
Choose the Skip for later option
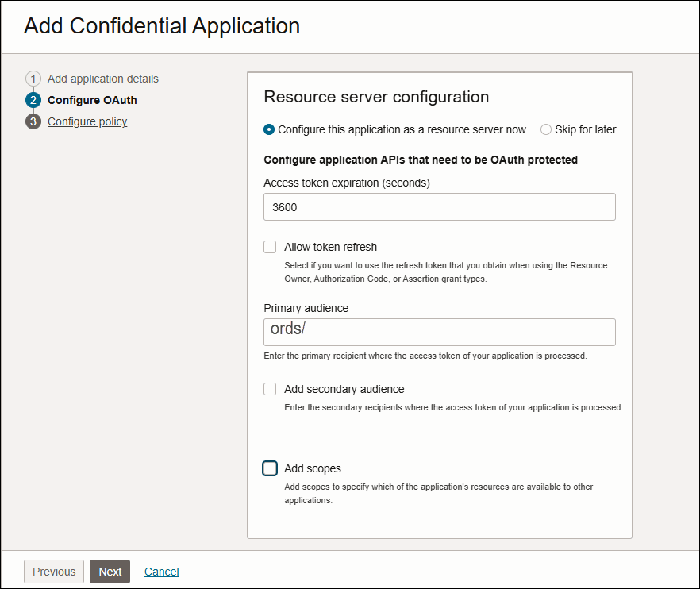click(546, 129)
